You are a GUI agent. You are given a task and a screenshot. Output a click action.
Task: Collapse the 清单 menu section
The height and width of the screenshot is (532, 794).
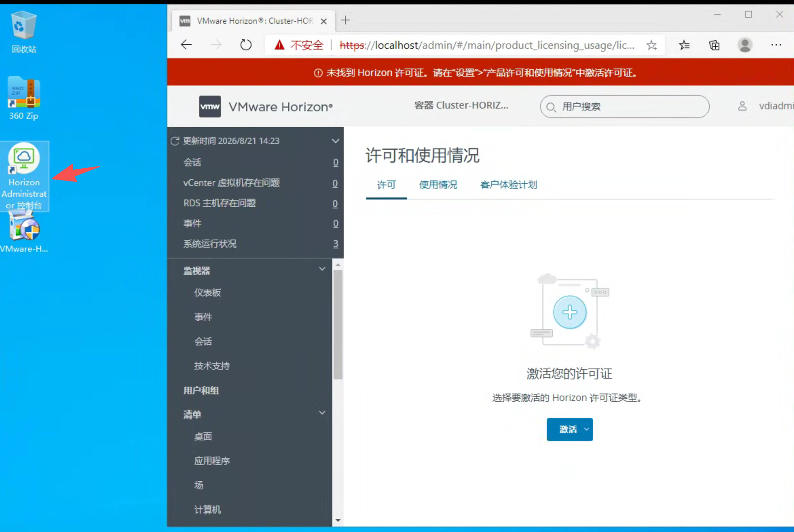[x=322, y=413]
